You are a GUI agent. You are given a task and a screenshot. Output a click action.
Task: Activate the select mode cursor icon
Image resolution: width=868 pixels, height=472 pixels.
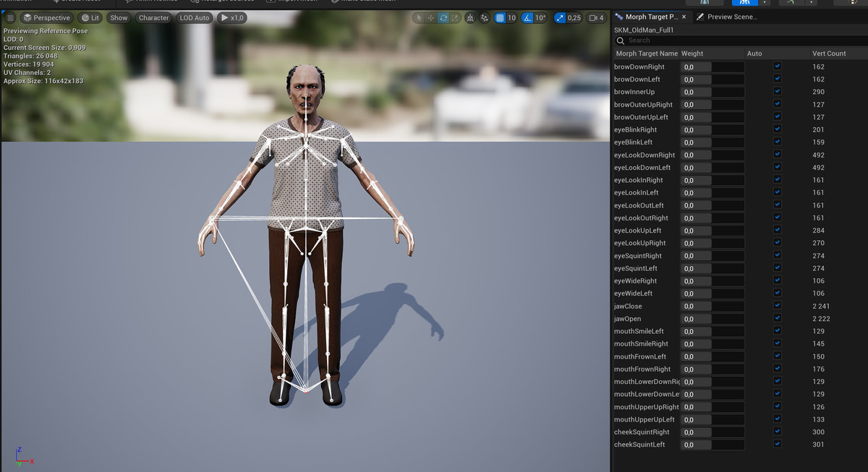pyautogui.click(x=419, y=17)
